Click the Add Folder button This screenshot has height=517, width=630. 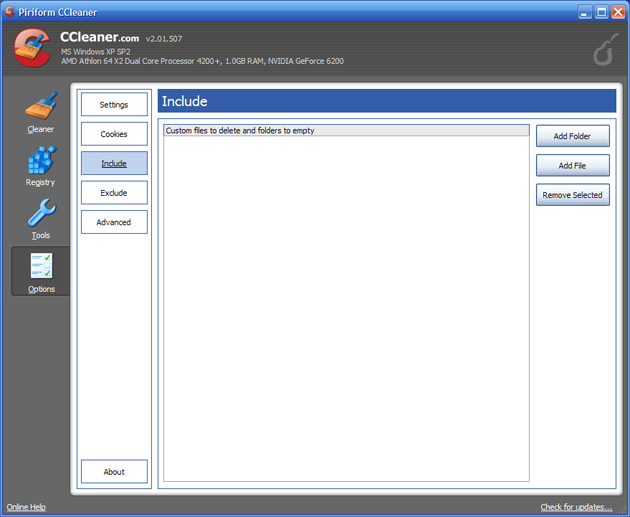pos(573,136)
